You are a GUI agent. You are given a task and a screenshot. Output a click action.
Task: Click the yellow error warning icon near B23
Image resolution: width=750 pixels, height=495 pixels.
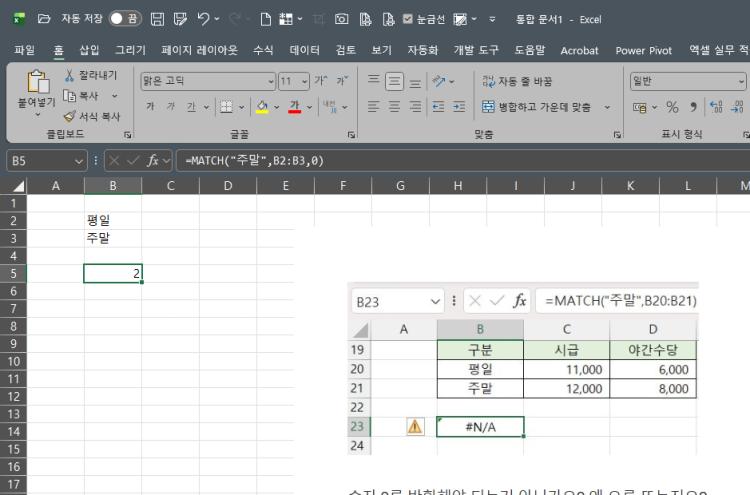click(415, 426)
